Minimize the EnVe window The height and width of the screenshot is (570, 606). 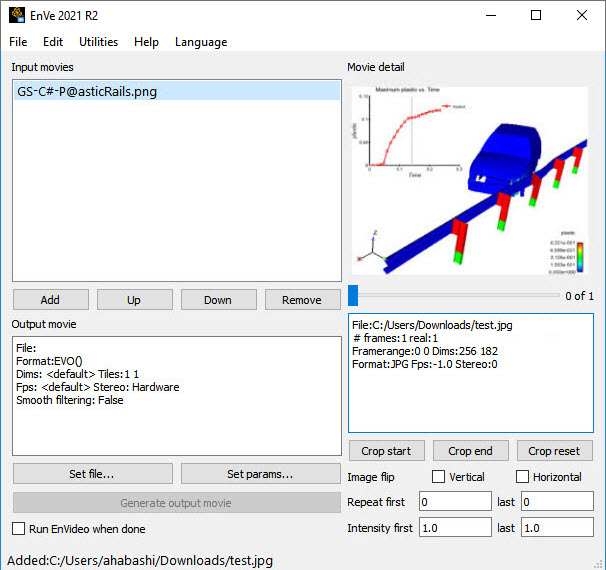click(491, 15)
